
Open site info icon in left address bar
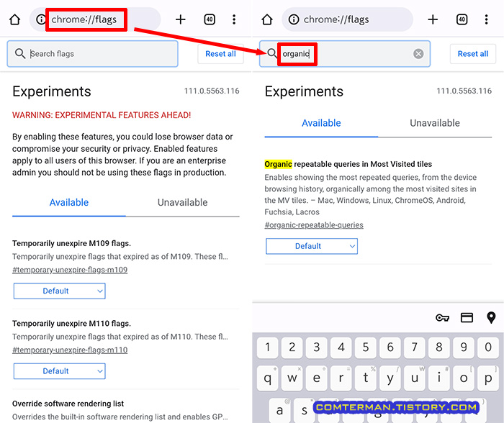(41, 19)
